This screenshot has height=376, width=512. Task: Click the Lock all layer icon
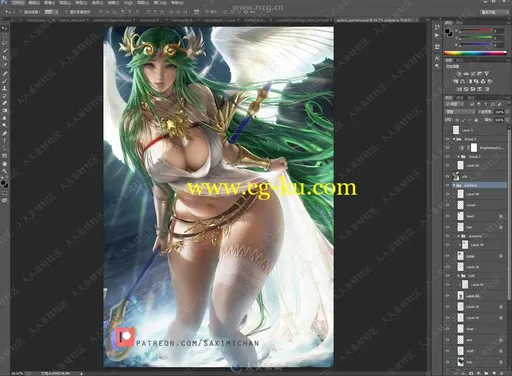tap(476, 120)
